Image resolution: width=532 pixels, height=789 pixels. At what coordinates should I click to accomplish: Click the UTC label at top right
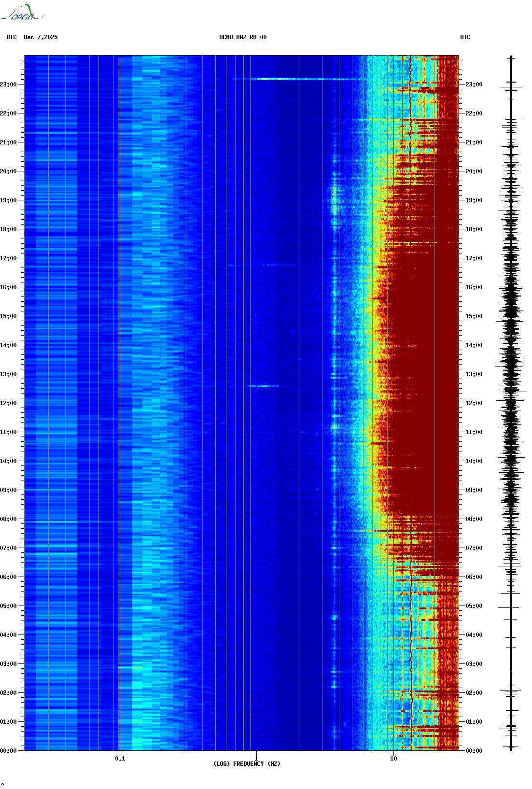pyautogui.click(x=465, y=37)
